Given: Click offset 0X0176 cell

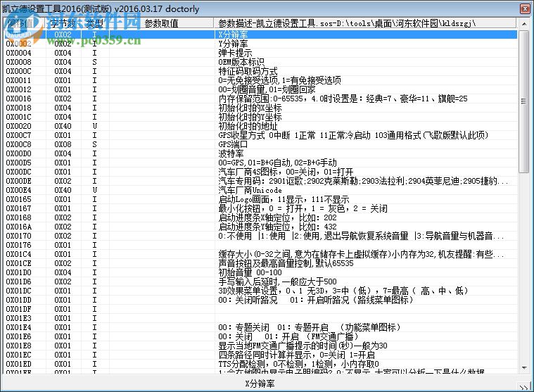Looking at the screenshot, I should [18, 245].
